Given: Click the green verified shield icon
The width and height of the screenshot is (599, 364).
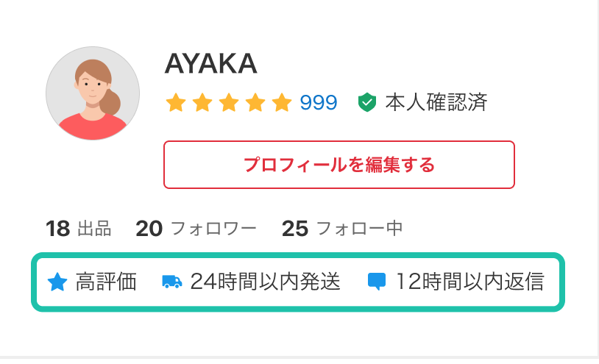Looking at the screenshot, I should [367, 102].
